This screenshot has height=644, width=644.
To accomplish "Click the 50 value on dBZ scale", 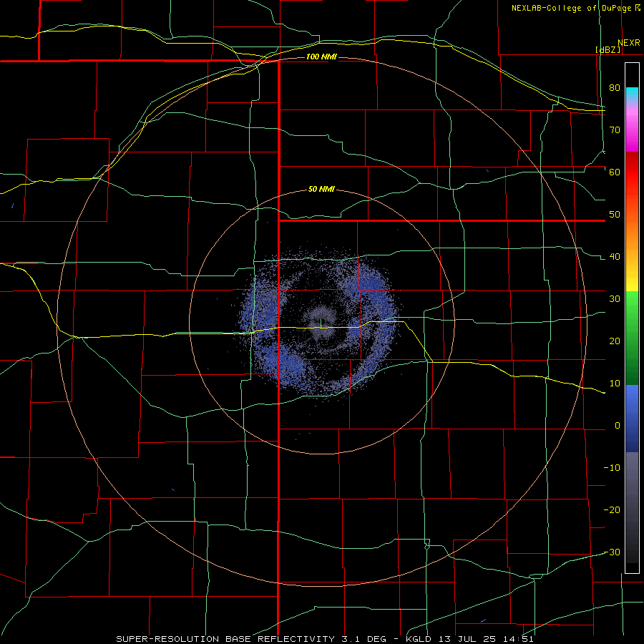I will click(x=615, y=215).
